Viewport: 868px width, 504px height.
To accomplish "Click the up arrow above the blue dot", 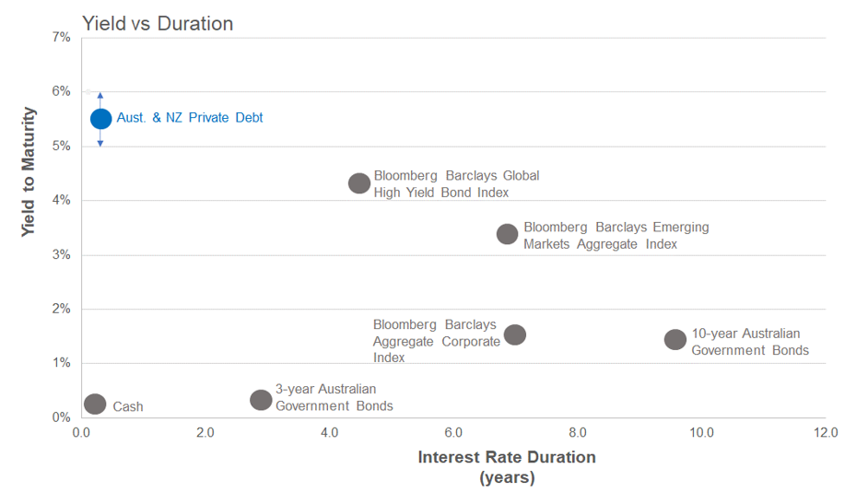I will tap(100, 96).
